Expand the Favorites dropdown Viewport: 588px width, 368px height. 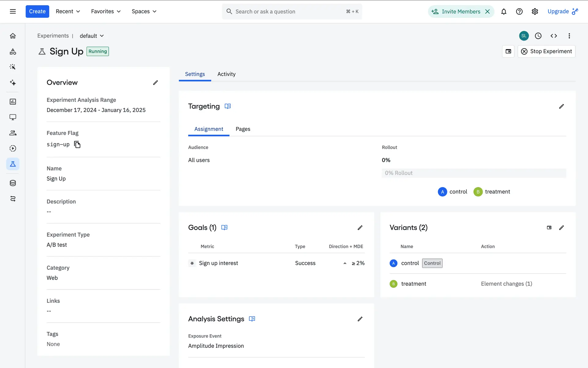coord(106,11)
